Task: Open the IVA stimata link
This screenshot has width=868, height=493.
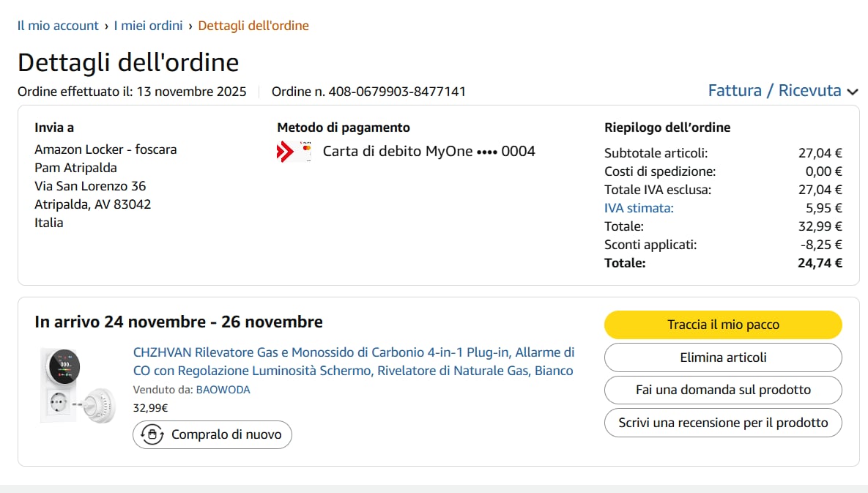Action: [x=639, y=208]
